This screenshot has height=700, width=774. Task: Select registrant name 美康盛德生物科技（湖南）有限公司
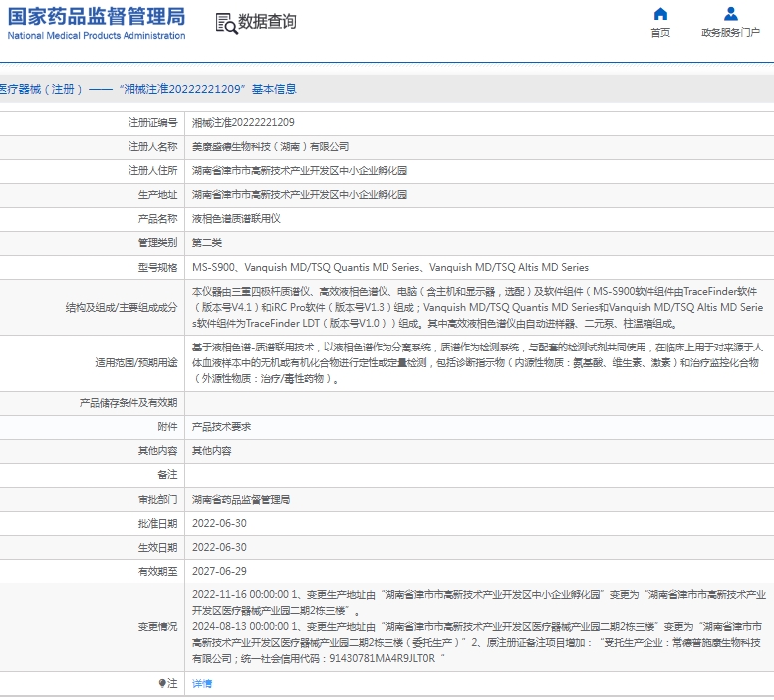coord(271,147)
